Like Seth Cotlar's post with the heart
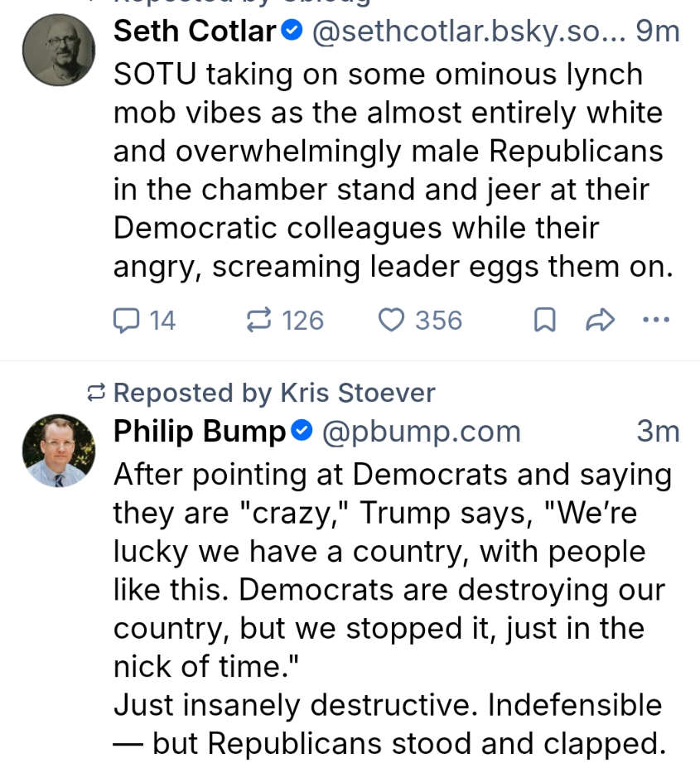 point(390,320)
